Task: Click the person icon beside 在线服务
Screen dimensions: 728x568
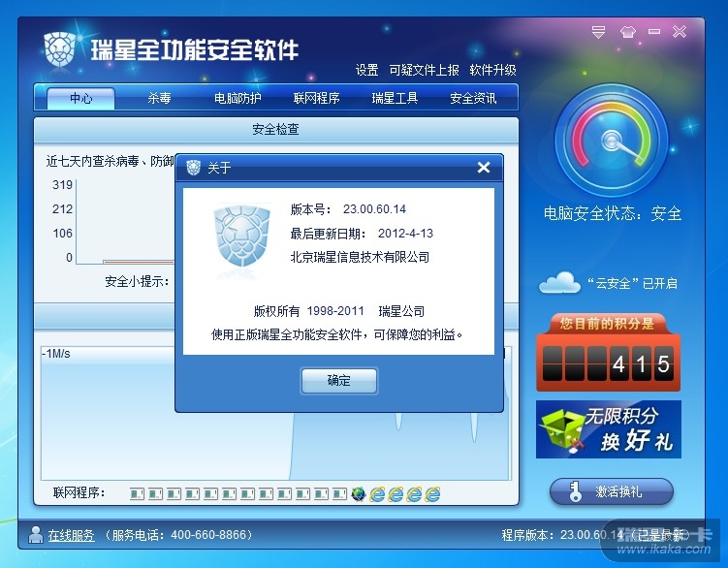Action: [35, 535]
